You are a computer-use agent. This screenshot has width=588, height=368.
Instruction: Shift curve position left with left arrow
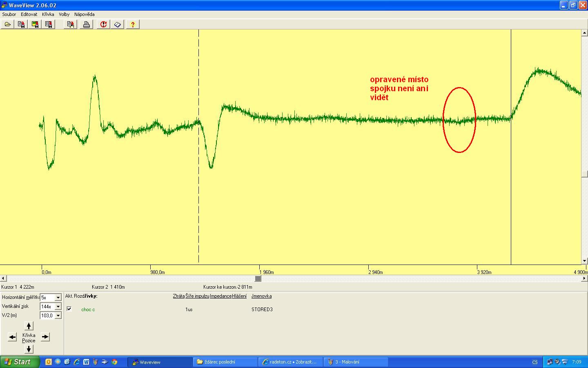point(12,337)
